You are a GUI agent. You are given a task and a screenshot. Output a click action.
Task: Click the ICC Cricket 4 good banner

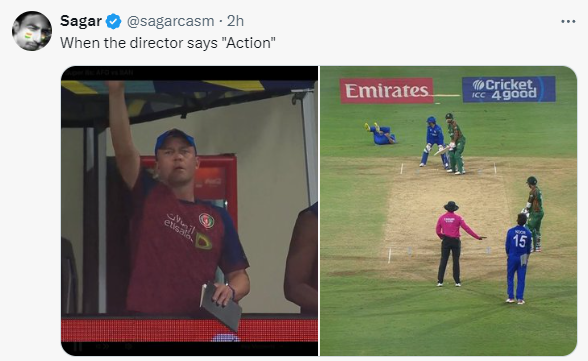point(508,89)
